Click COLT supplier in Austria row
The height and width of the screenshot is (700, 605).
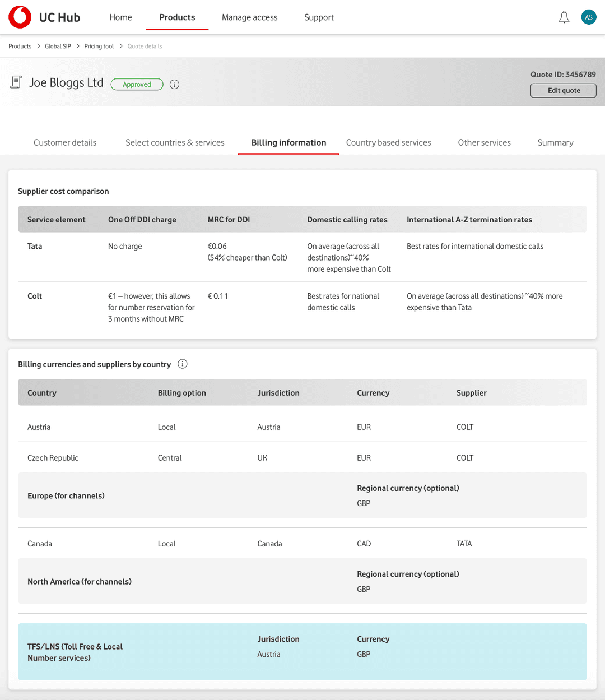[465, 427]
